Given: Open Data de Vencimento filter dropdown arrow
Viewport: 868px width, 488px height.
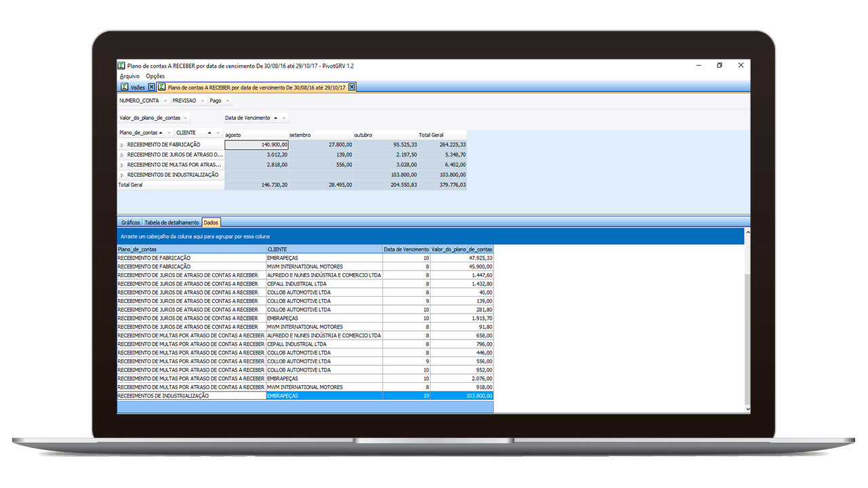Looking at the screenshot, I should click(x=285, y=118).
